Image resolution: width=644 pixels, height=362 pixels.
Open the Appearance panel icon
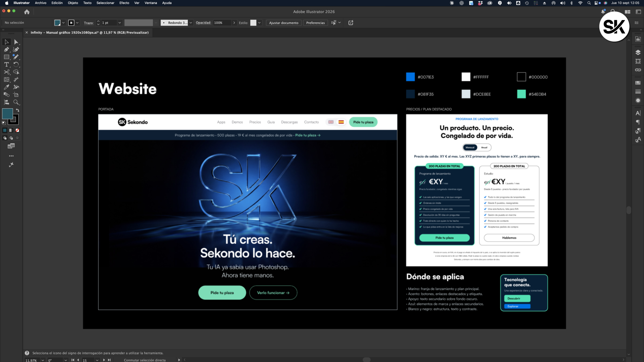[x=638, y=101]
